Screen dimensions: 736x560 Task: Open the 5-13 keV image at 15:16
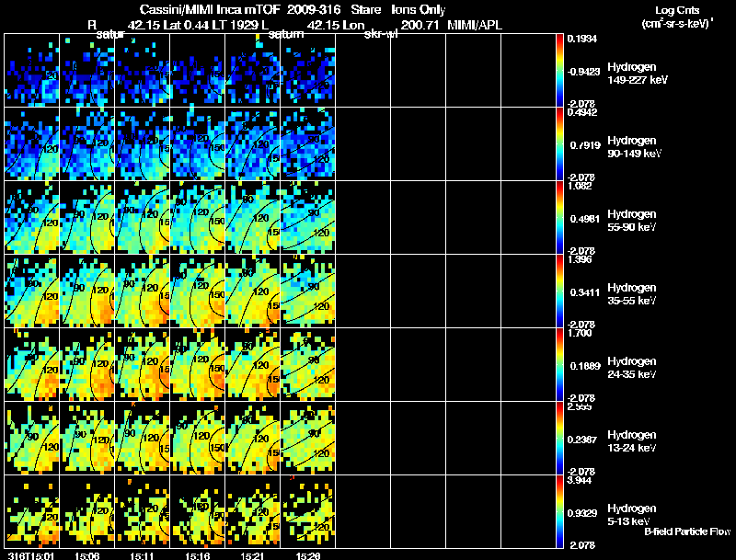(197, 511)
